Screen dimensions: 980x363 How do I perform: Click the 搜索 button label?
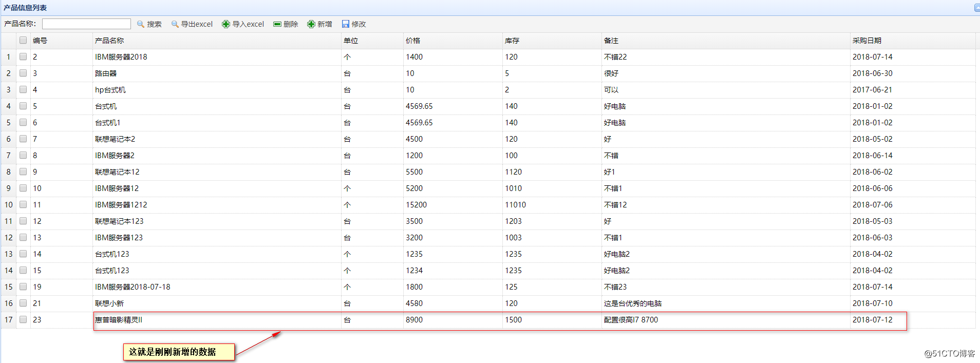[155, 24]
